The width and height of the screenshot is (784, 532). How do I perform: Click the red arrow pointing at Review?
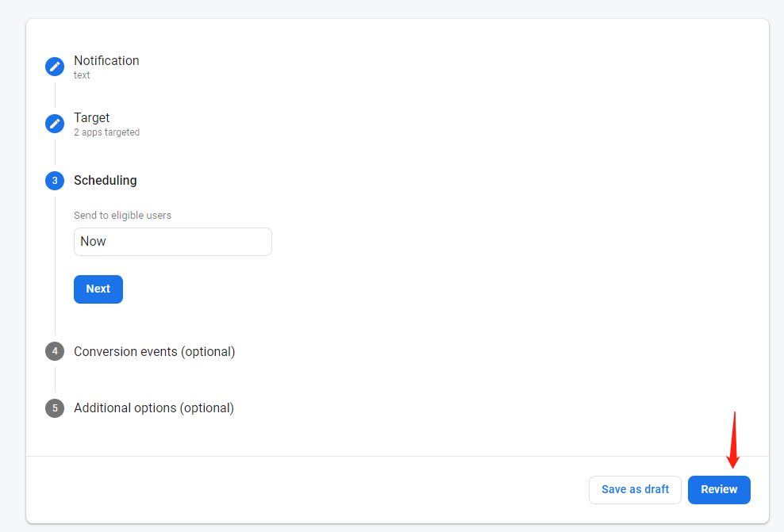(733, 440)
